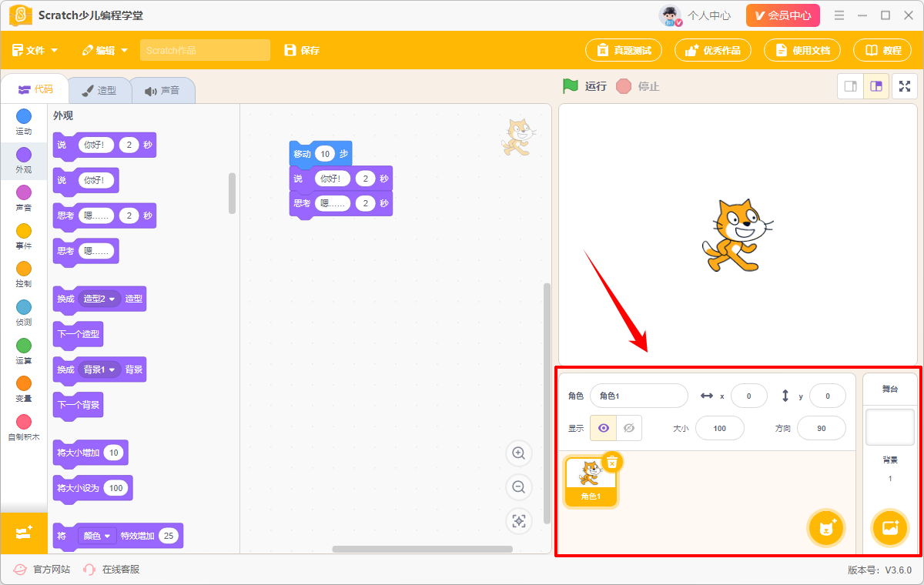Click the workspace vertical scrollbar
The height and width of the screenshot is (585, 924).
click(547, 403)
